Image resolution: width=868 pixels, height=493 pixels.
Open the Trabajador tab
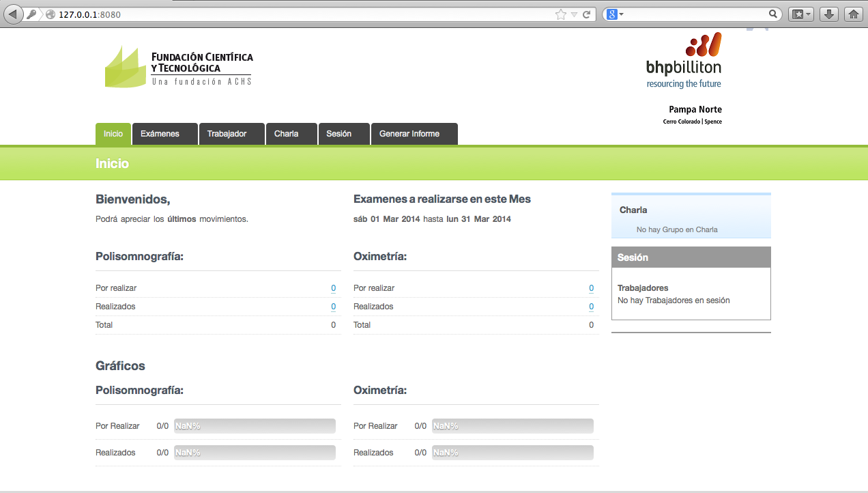click(227, 134)
